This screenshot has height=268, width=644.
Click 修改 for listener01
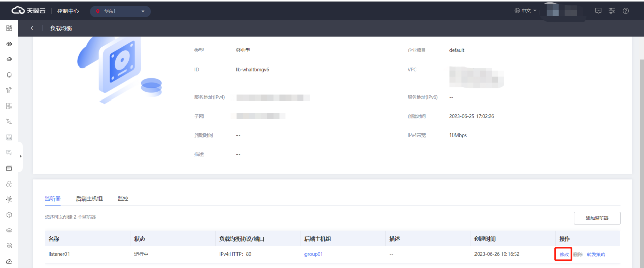[x=564, y=254]
